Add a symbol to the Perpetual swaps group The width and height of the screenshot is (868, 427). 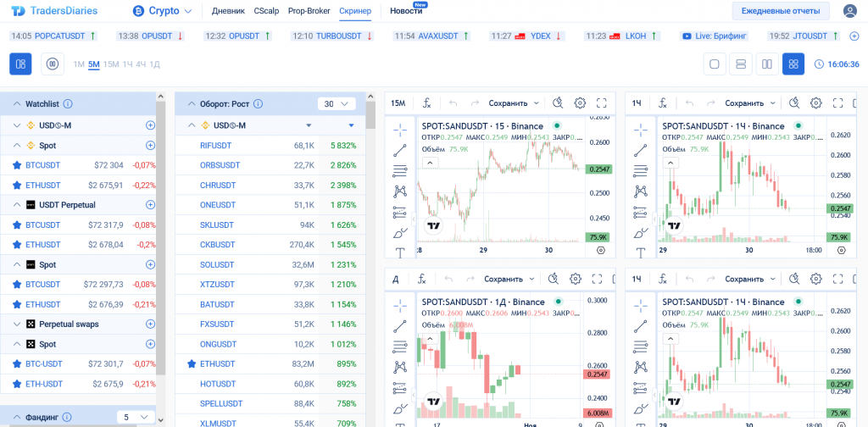pyautogui.click(x=150, y=324)
